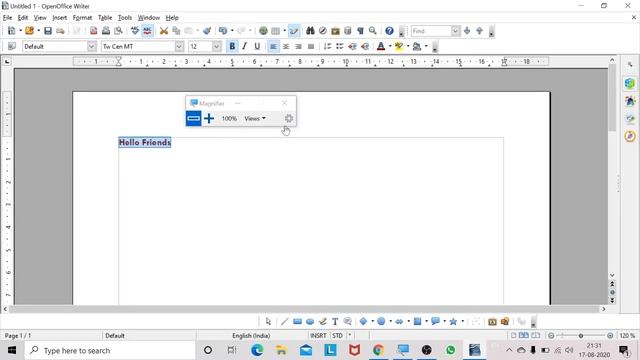The width and height of the screenshot is (640, 360).
Task: Save the document with the floppy disk icon
Action: click(x=48, y=31)
